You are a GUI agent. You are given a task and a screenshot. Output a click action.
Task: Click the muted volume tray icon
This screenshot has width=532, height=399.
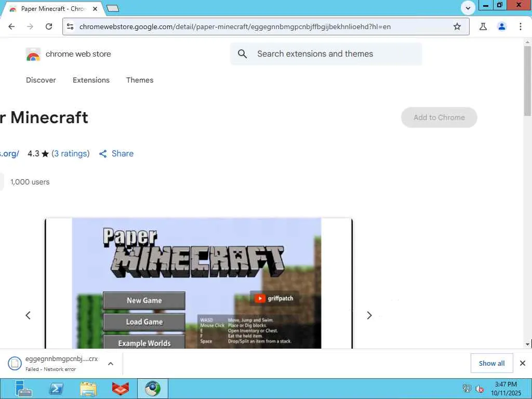tap(480, 389)
